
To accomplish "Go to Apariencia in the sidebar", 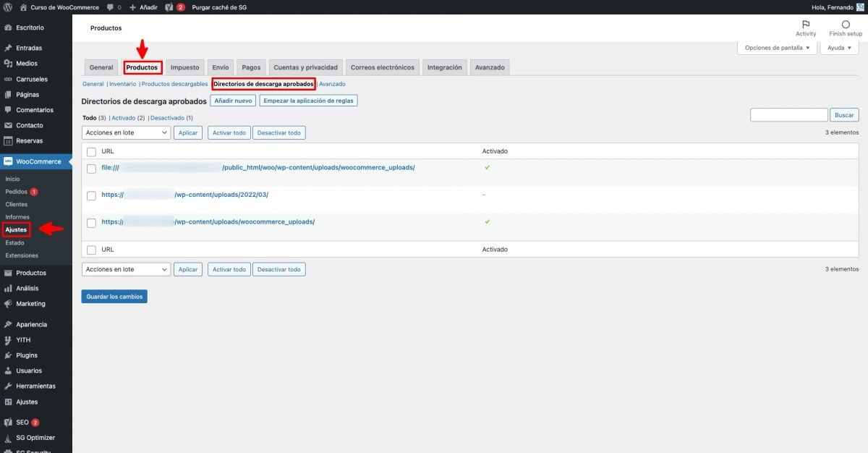I will coord(31,325).
